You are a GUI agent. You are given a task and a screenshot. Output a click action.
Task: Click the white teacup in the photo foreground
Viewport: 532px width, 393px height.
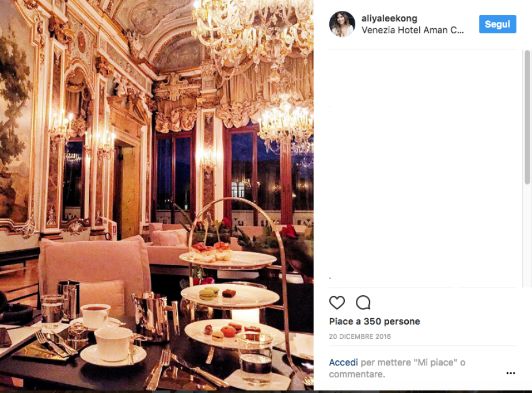click(113, 344)
